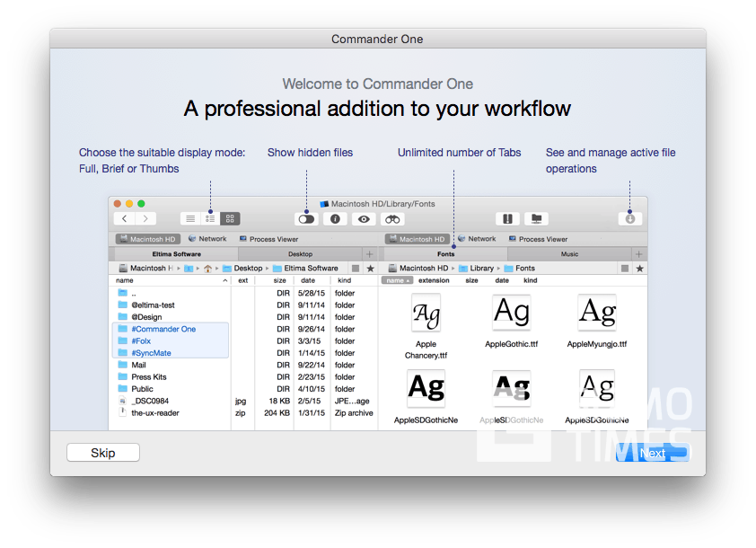Select the Mail folder
756x548 pixels.
tap(245, 365)
